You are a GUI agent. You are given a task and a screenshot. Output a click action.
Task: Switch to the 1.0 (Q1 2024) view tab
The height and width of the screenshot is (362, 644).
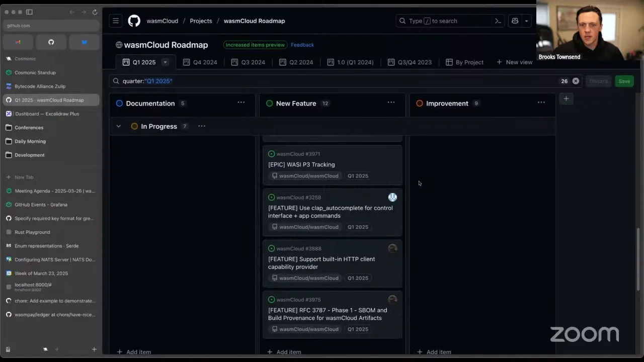pos(350,62)
